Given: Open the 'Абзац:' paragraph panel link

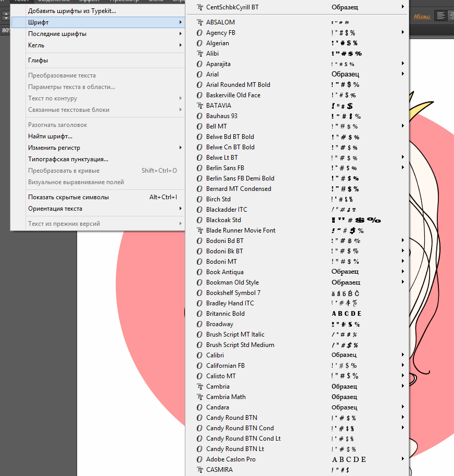Looking at the screenshot, I should pyautogui.click(x=422, y=17).
